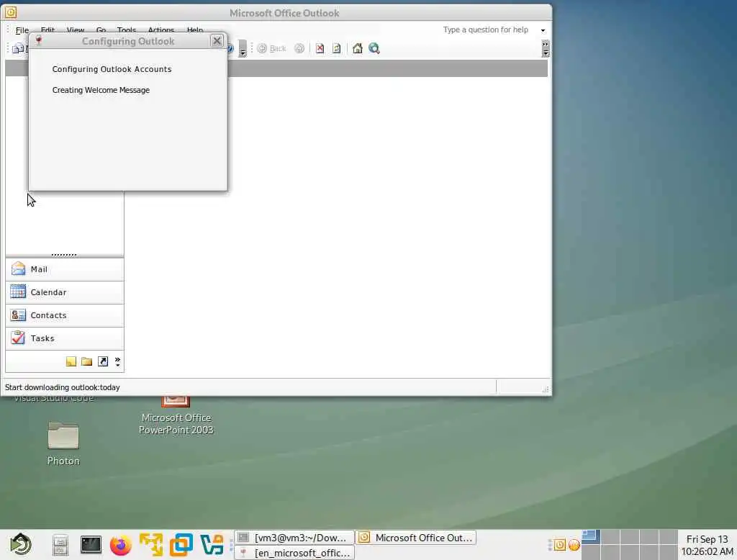Click the yellow VMware icon in taskbar
Viewport: 737px width, 560px height.
(151, 545)
